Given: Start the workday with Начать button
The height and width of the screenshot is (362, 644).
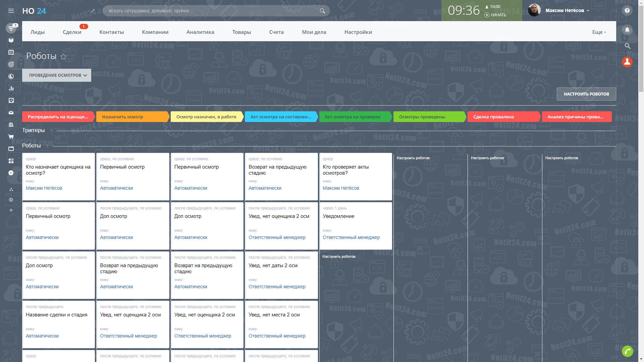Looking at the screenshot, I should 495,15.
